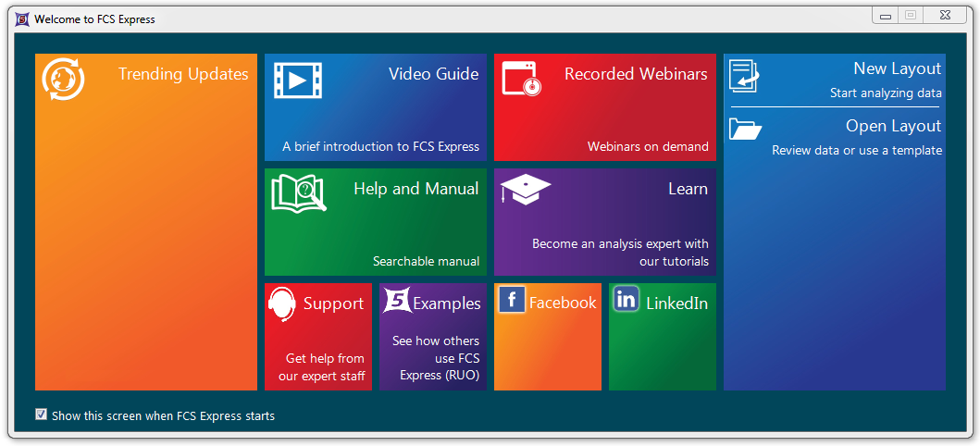Click the Webinars on demand text
980x446 pixels.
pyautogui.click(x=648, y=146)
